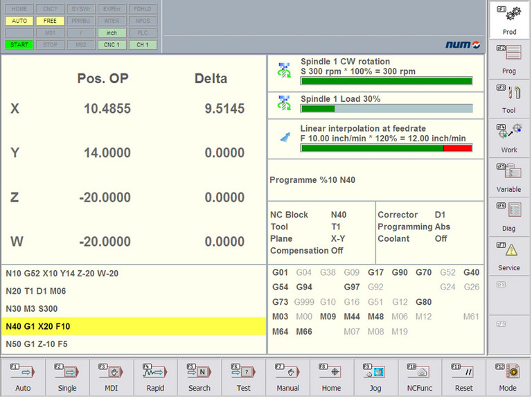Switch to the Work page
532x399 pixels.
click(x=509, y=137)
